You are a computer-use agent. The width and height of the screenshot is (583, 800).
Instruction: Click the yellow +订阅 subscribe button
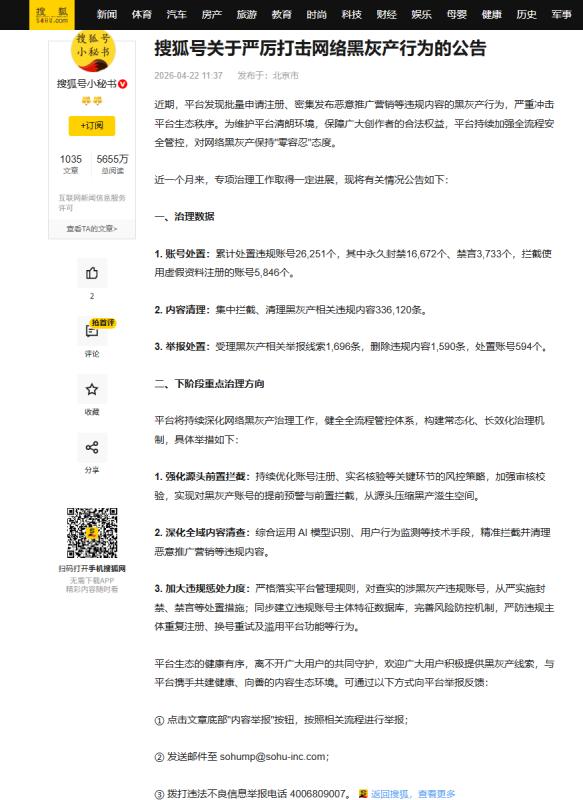pos(92,126)
